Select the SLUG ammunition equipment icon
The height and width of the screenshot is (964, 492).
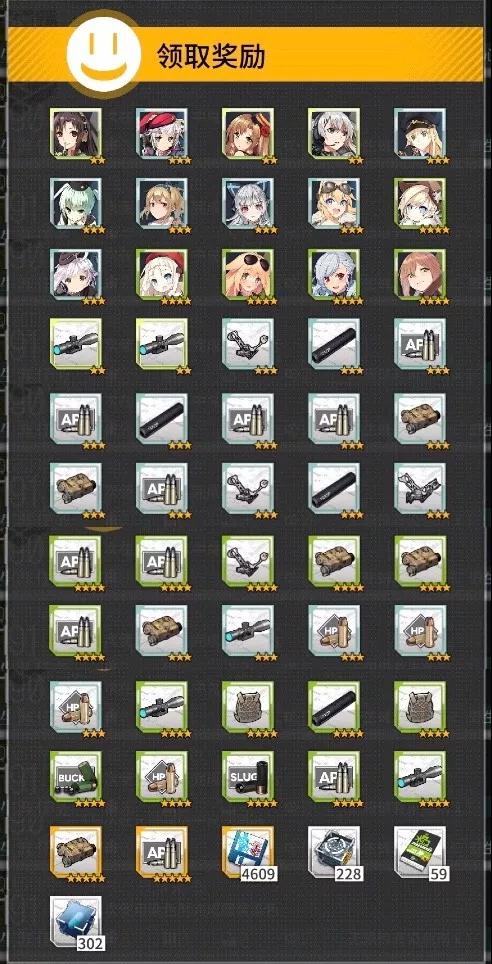click(x=248, y=776)
